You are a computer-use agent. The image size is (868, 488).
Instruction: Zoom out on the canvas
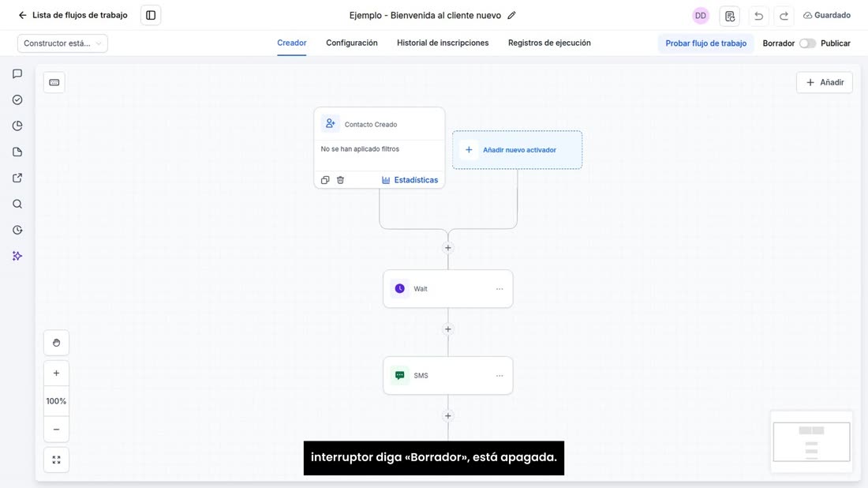(x=57, y=430)
